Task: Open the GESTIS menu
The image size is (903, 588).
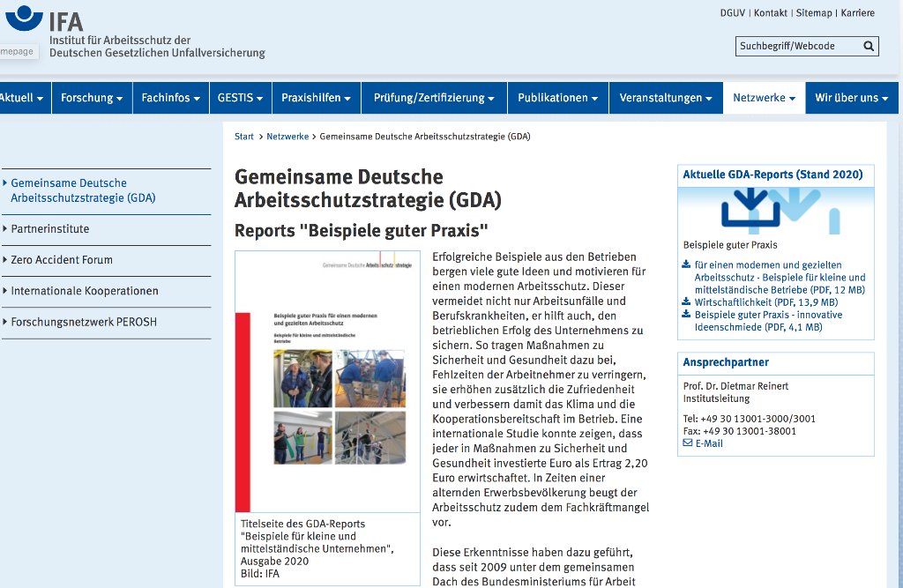Action: click(240, 98)
